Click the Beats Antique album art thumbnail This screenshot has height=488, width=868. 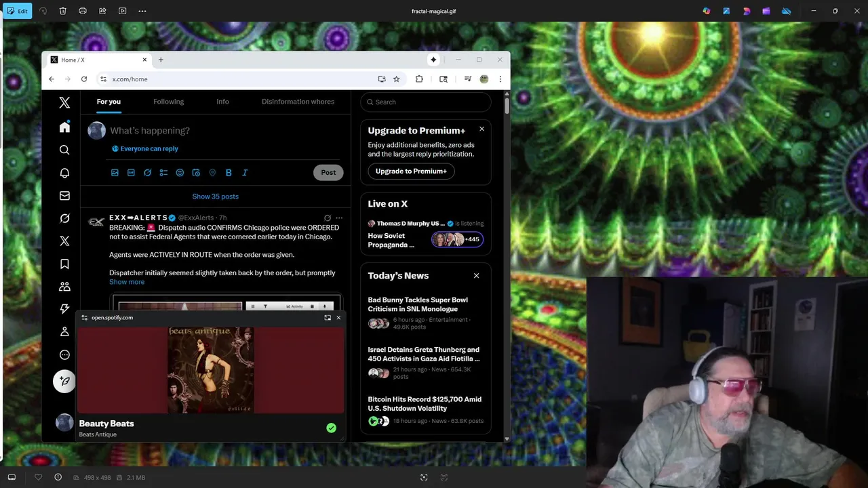click(211, 370)
